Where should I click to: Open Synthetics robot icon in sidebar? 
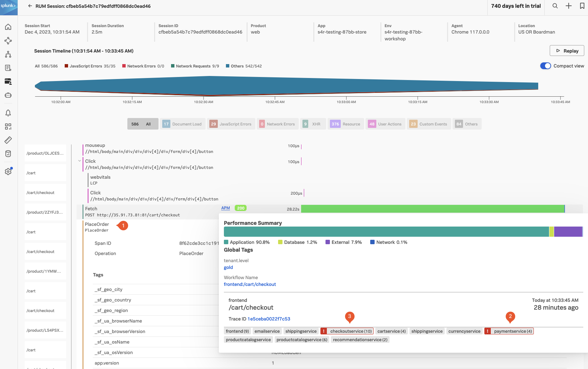pos(8,95)
